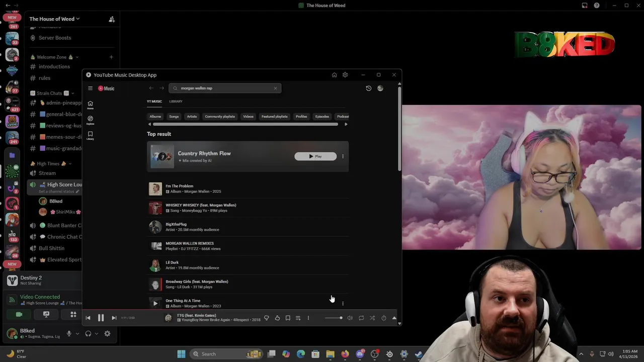Viewport: 644px width, 362px height.
Task: Filter results by Profiles chip
Action: click(x=301, y=117)
